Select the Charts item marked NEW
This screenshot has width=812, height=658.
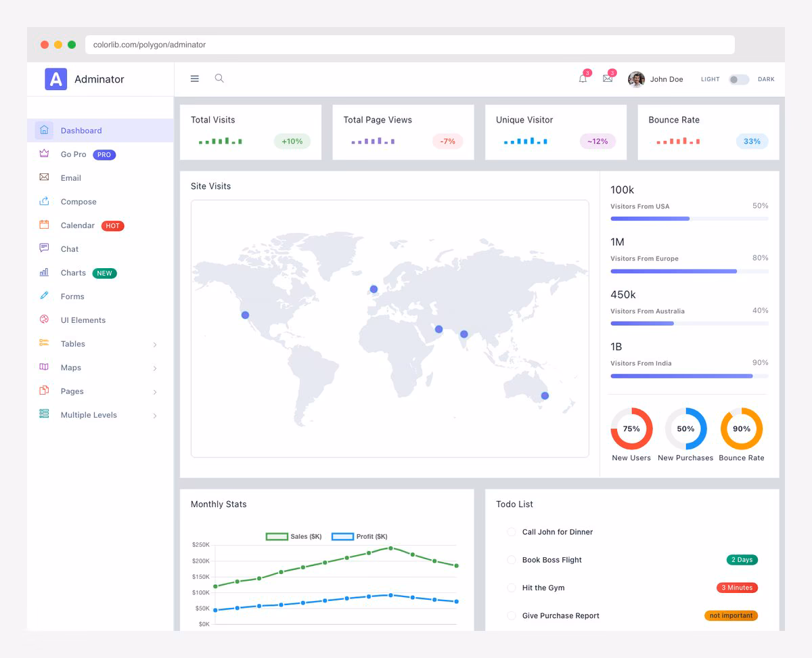click(72, 272)
